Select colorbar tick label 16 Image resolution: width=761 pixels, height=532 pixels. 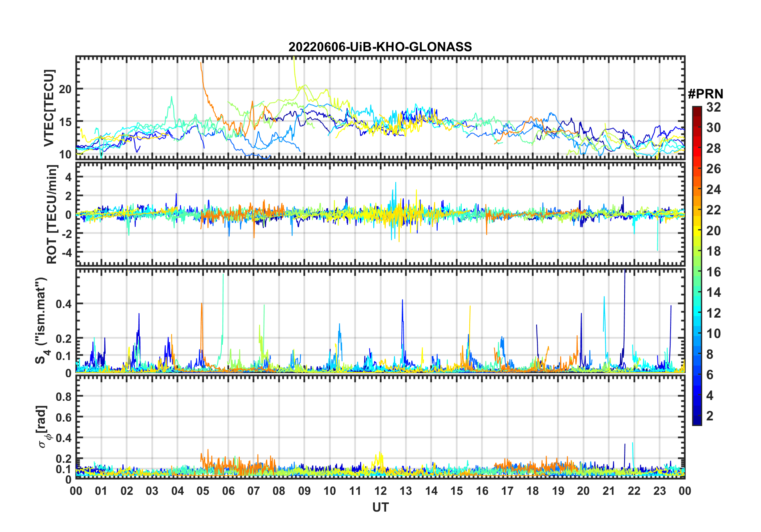[x=713, y=272]
